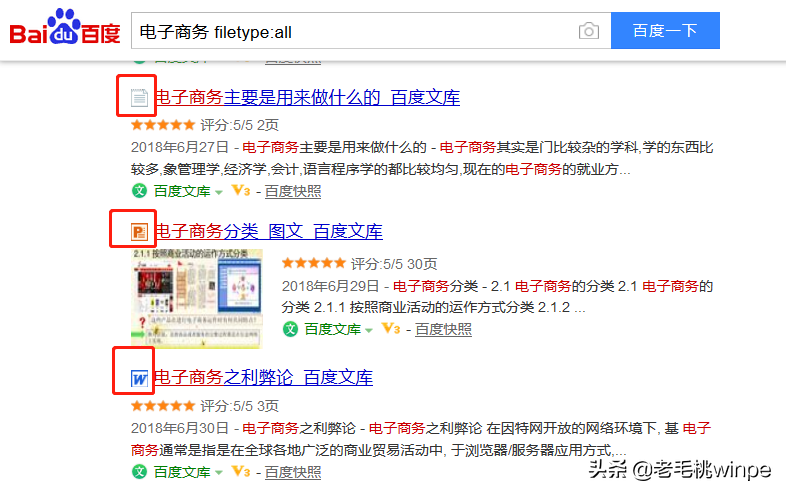Click the date 2018年6月27日

click(x=180, y=147)
